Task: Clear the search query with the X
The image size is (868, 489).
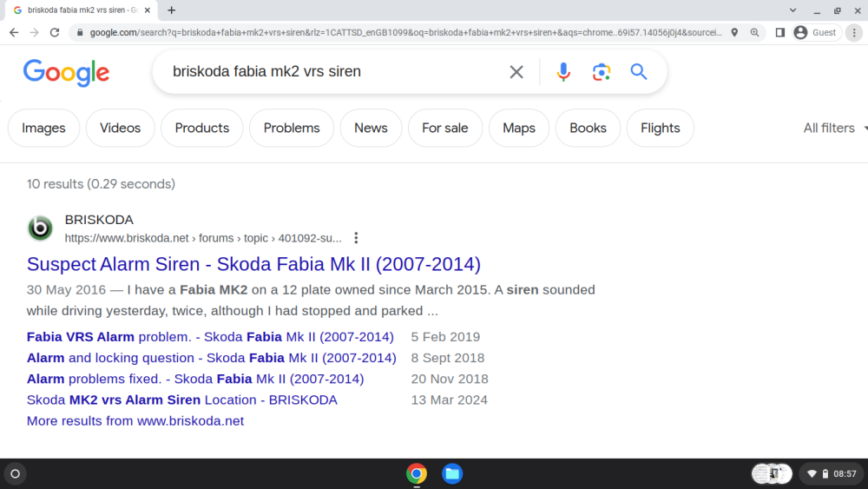Action: pyautogui.click(x=516, y=72)
